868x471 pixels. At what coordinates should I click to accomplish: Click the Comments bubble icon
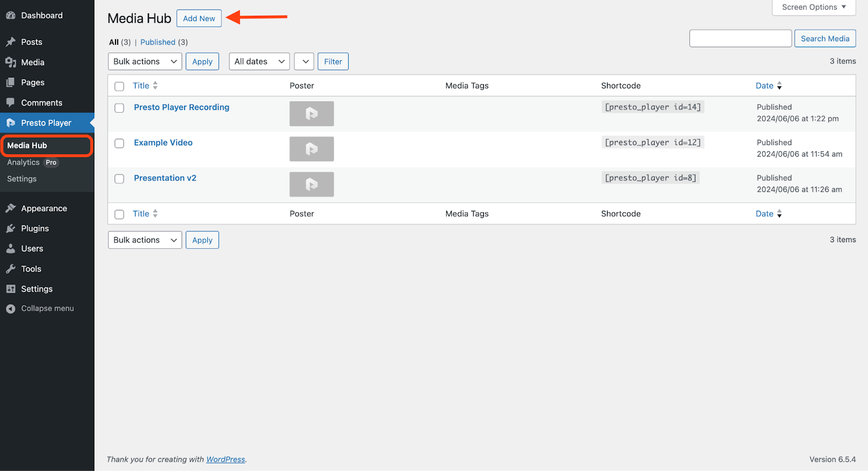[x=10, y=102]
